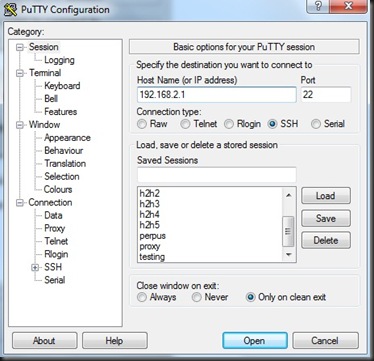This screenshot has height=361, width=374.
Task: Click the Saved Sessions name field
Action: 217,175
